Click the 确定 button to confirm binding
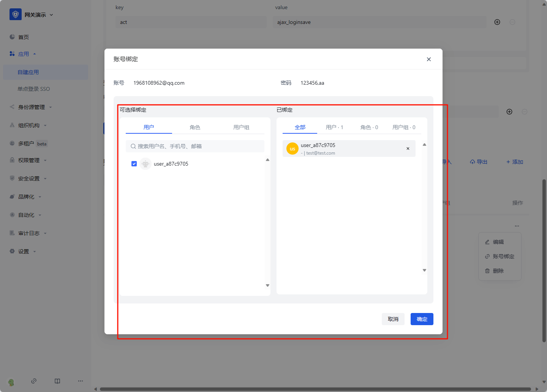The width and height of the screenshot is (547, 392). [422, 319]
